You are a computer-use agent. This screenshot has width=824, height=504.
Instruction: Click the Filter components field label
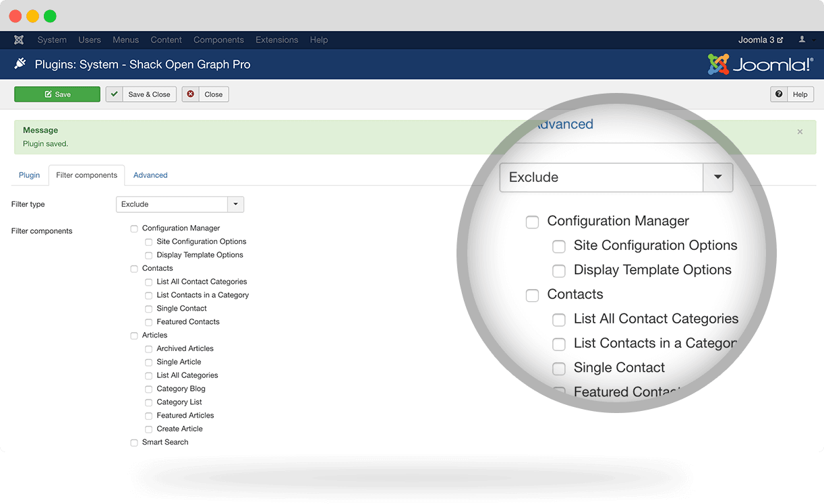[42, 231]
